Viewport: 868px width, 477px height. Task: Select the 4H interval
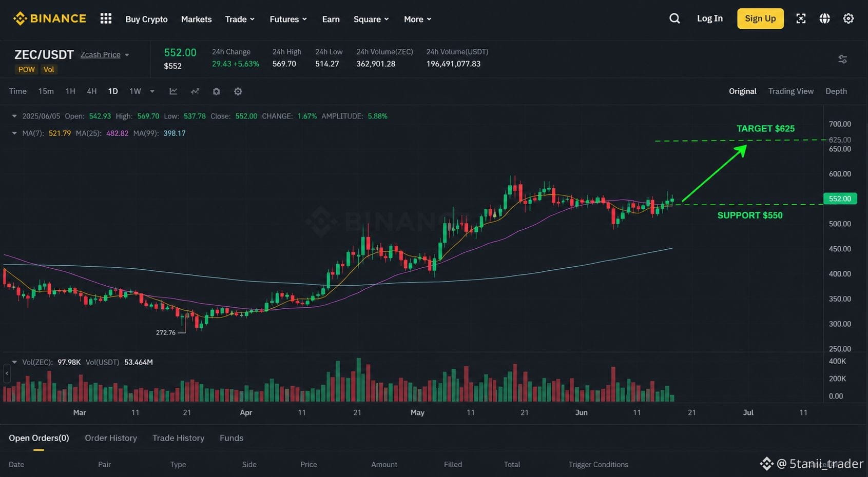[91, 91]
